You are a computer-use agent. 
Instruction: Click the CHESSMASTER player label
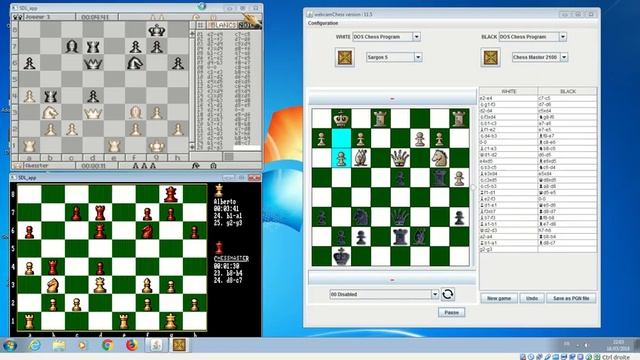(x=231, y=259)
